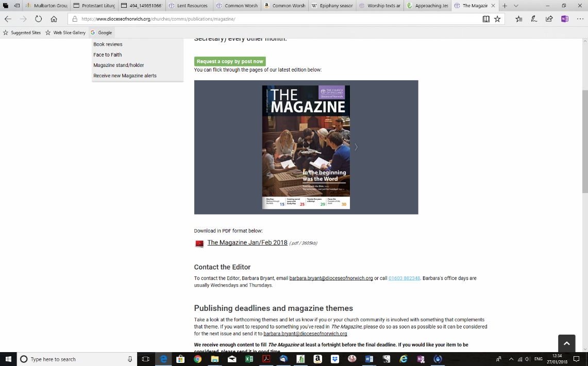Download The Magazine Jan/Feb 2018 PDF
This screenshot has width=588, height=366.
[247, 243]
